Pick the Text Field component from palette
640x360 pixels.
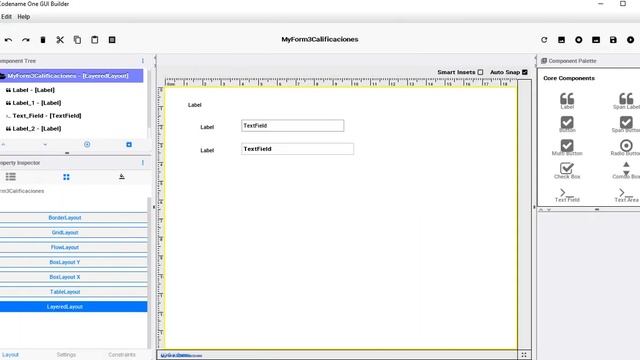(x=567, y=195)
